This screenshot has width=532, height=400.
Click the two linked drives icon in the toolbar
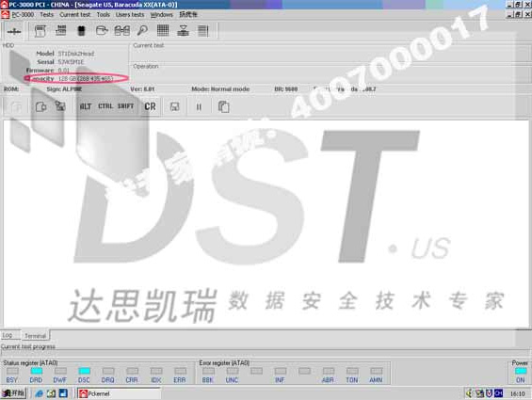[x=122, y=31]
